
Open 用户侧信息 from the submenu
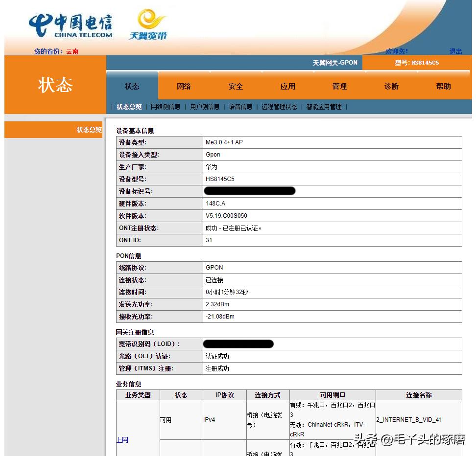(x=205, y=107)
